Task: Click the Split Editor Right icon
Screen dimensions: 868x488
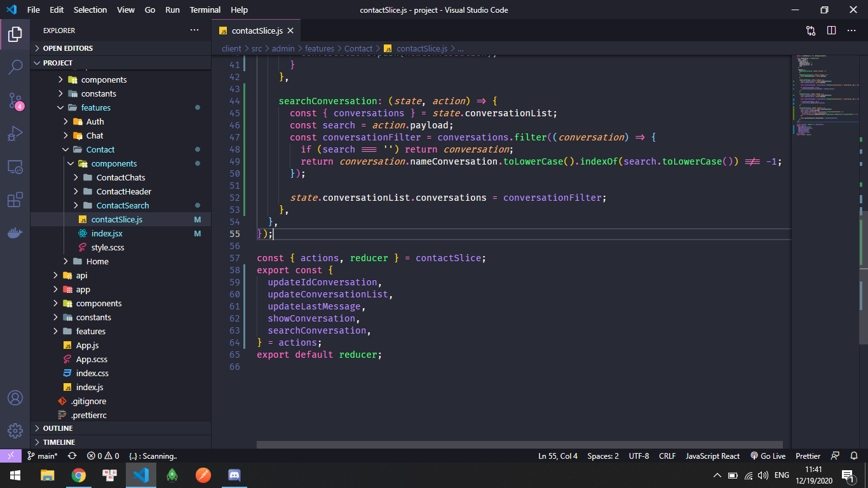Action: [x=831, y=30]
